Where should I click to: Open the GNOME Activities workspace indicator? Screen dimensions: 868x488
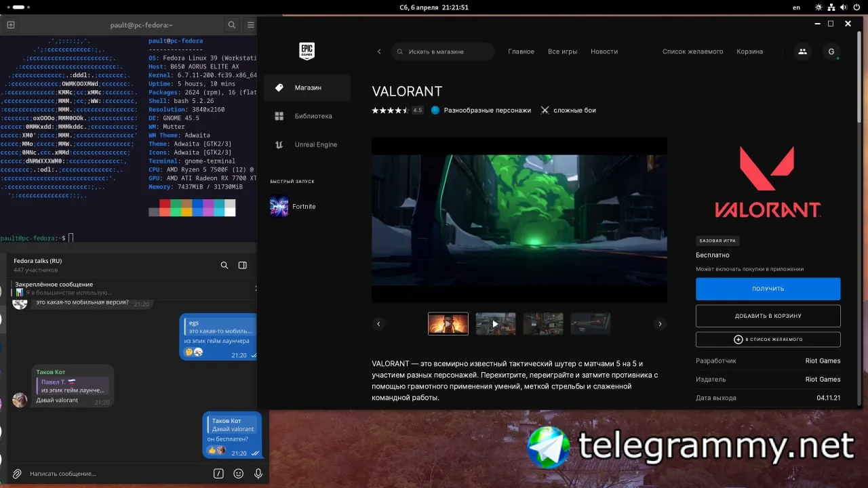tap(19, 7)
